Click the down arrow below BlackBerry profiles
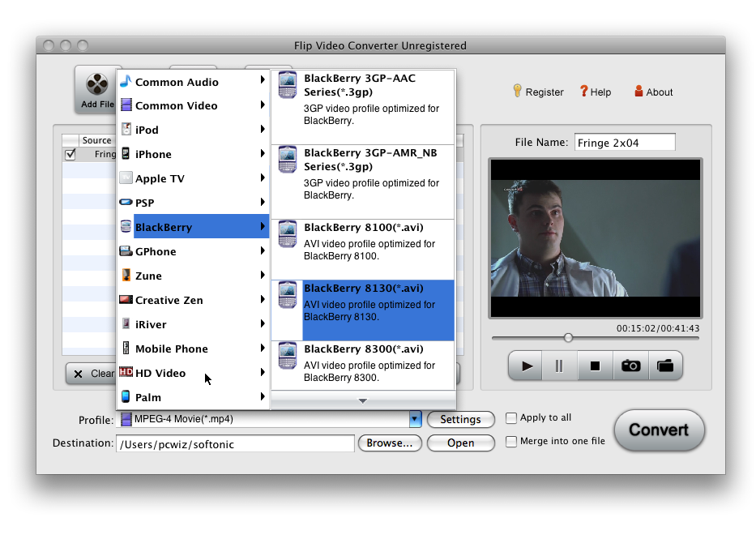 (x=362, y=400)
